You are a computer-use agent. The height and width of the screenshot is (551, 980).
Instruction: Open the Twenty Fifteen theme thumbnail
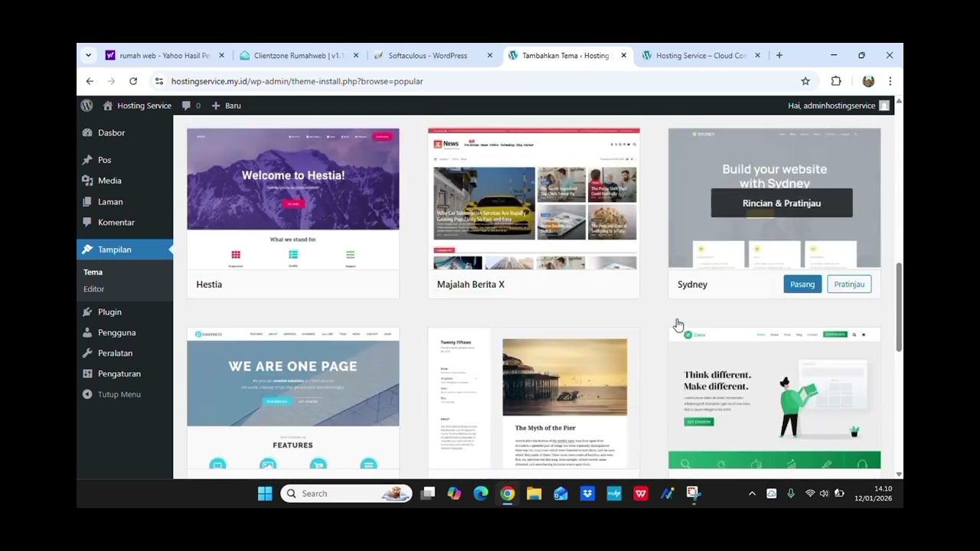coord(534,398)
